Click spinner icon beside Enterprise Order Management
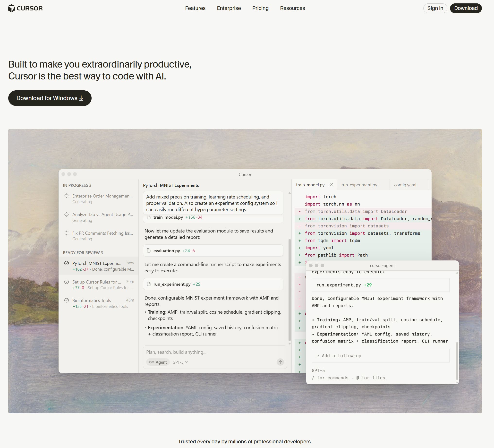Screen dimensions: 494x448 point(66,196)
